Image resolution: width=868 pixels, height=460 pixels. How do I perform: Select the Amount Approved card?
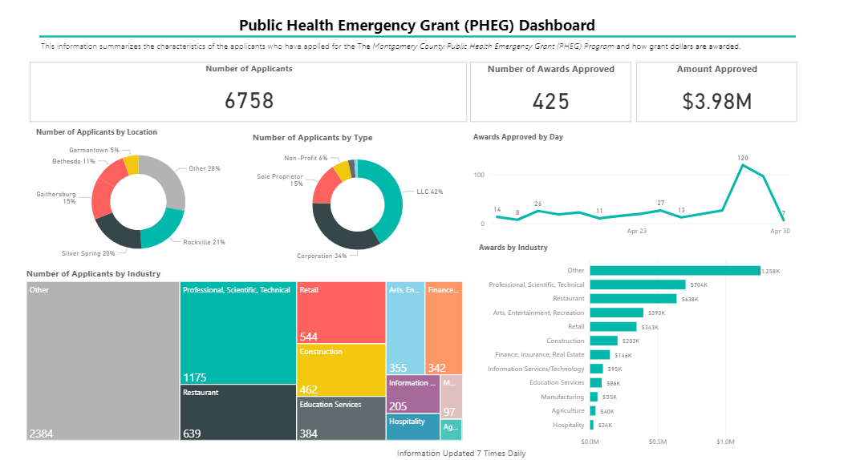pyautogui.click(x=716, y=91)
